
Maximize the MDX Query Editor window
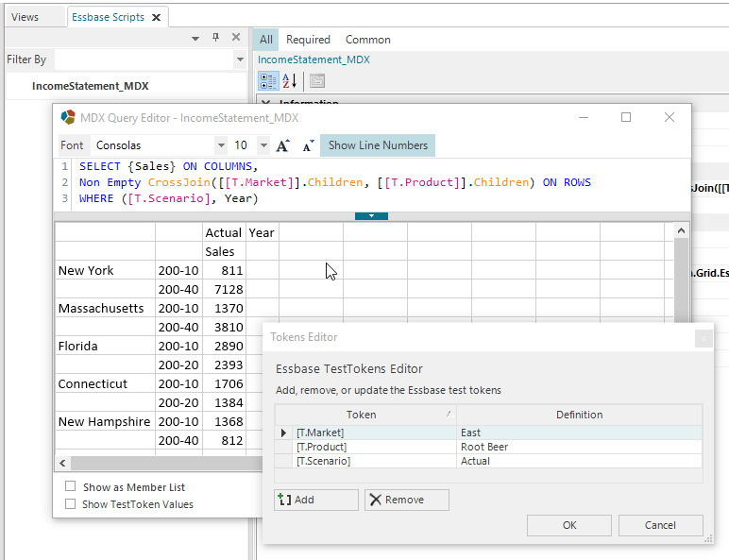pyautogui.click(x=626, y=117)
